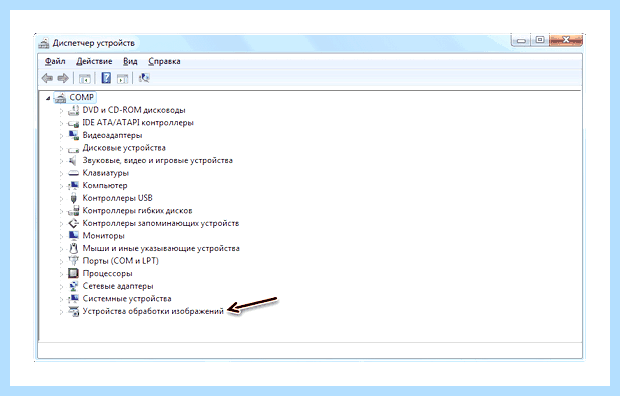Scan for hardware changes toolbar icon
620x396 pixels.
(144, 78)
